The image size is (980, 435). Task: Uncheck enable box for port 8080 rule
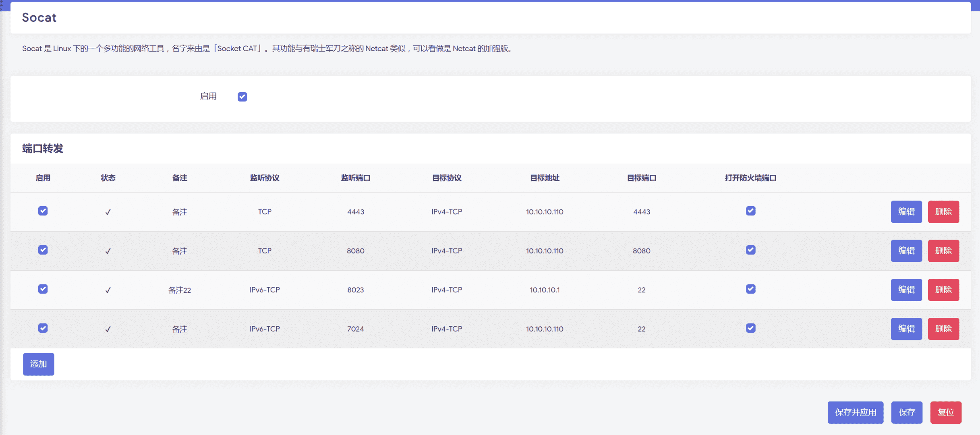43,250
